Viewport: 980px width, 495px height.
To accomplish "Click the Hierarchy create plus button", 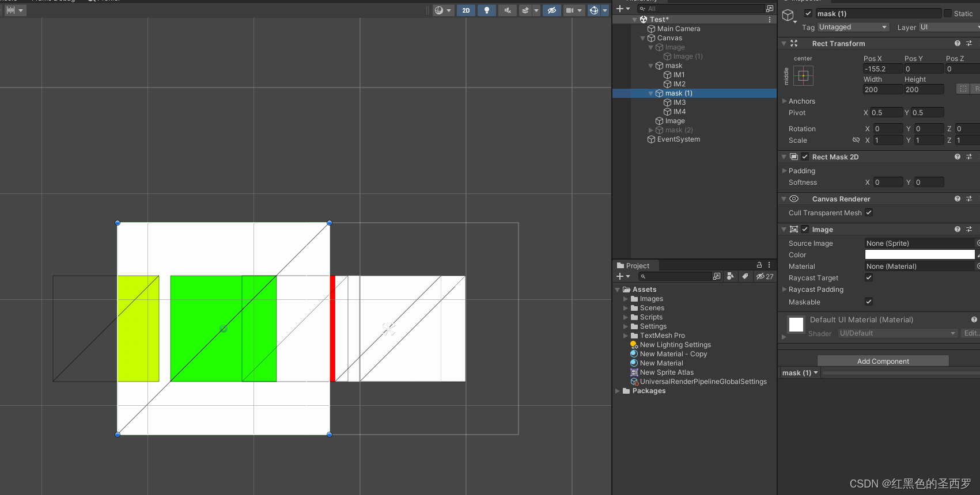I will (x=622, y=9).
